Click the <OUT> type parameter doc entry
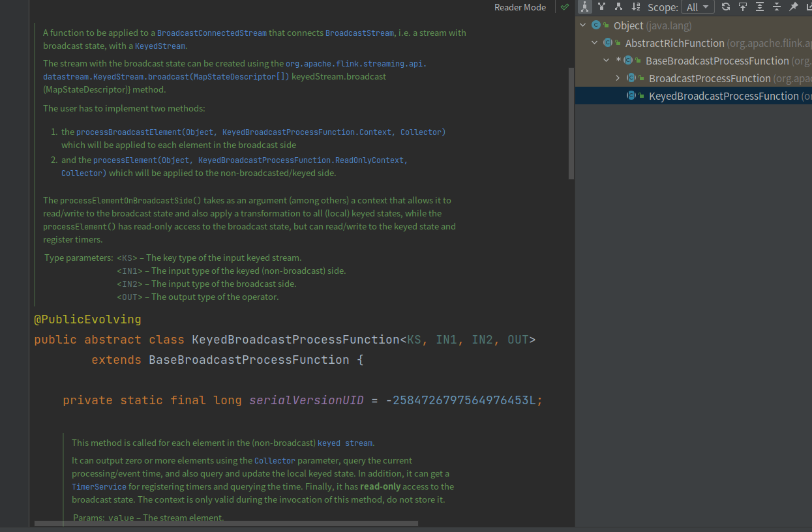 pyautogui.click(x=130, y=297)
